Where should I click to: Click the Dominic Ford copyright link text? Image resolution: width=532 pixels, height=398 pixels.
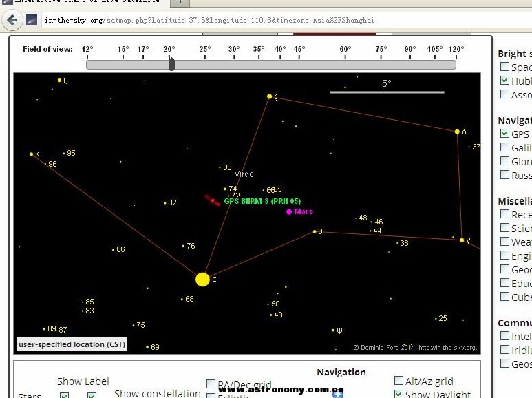(x=415, y=348)
